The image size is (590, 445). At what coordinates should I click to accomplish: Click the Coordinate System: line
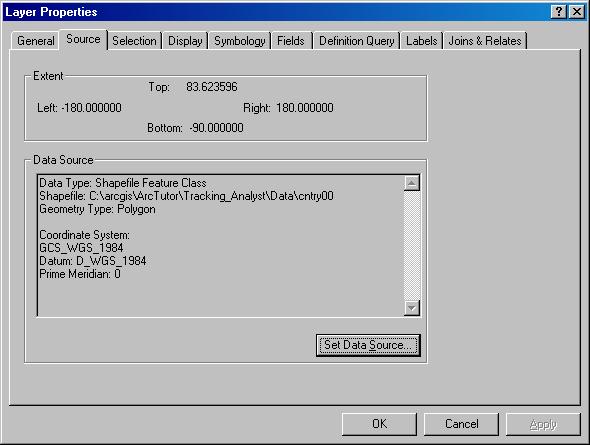pos(84,235)
